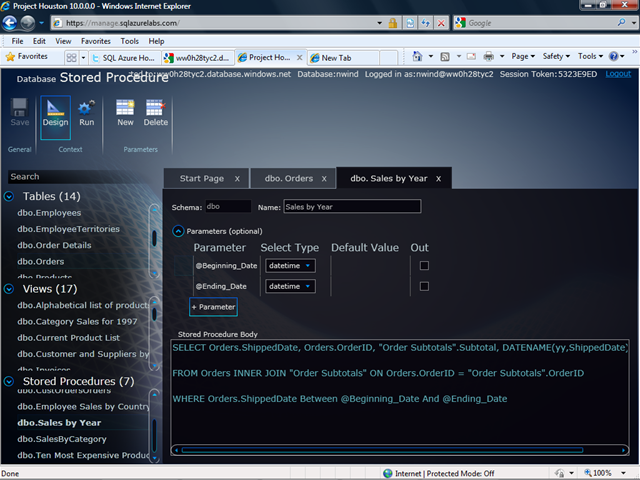
Task: Open the address bar history dropdown arrow
Action: [380, 23]
